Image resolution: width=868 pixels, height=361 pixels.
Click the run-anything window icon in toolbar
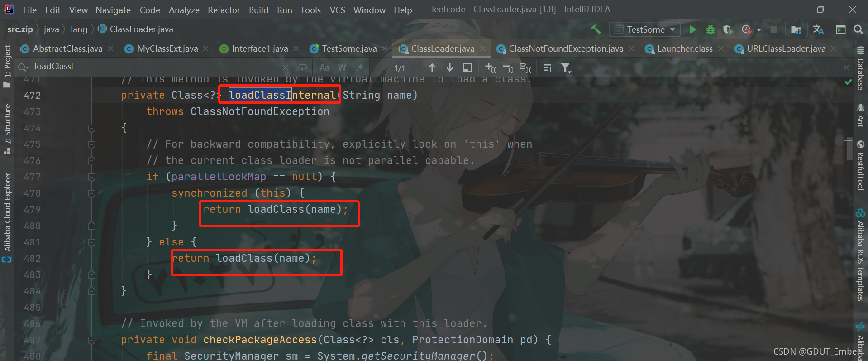841,29
